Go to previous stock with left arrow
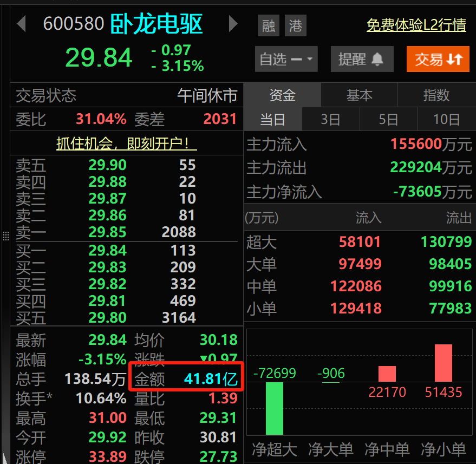The image size is (476, 464). point(22,24)
